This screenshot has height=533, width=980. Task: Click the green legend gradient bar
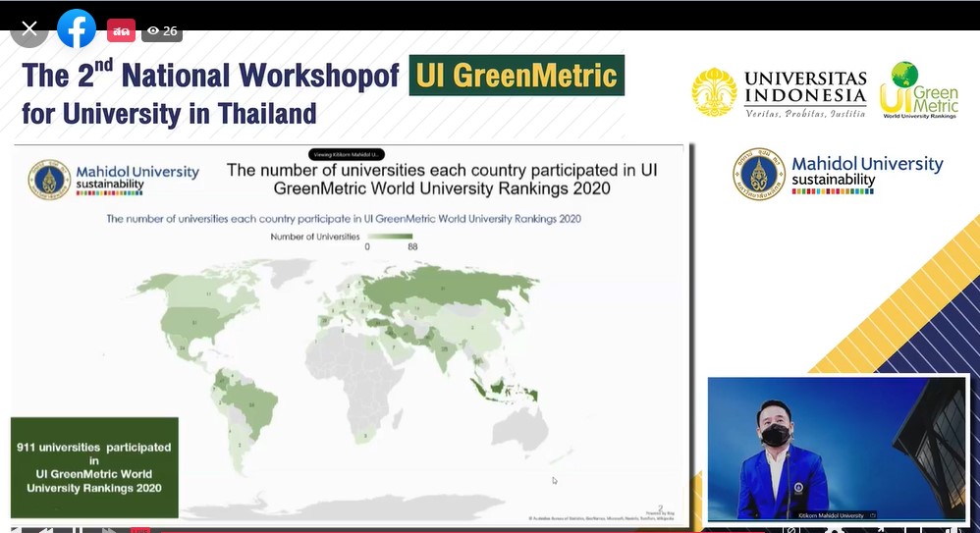pyautogui.click(x=390, y=237)
